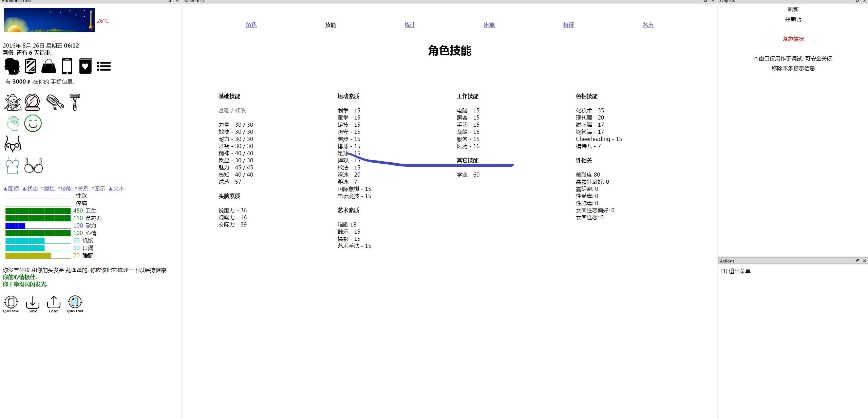The image size is (868, 419).
Task: Click the hairbrush icon
Action: [x=55, y=102]
